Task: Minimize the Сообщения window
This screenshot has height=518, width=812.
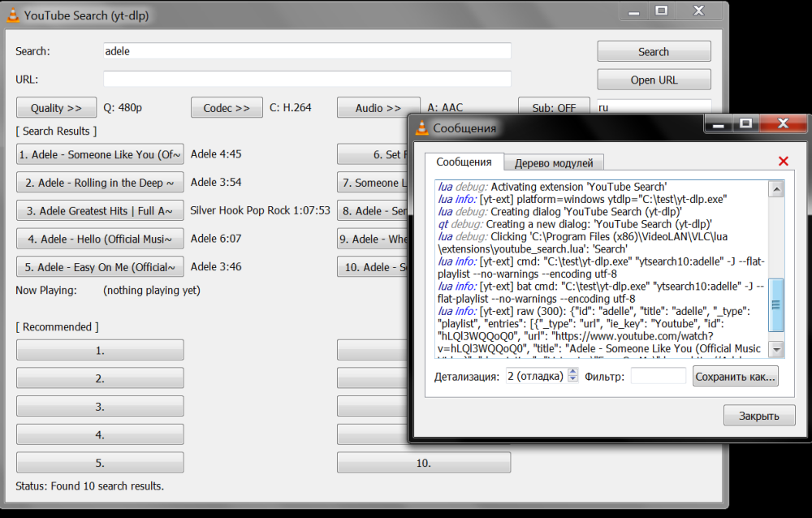Action: 718,125
